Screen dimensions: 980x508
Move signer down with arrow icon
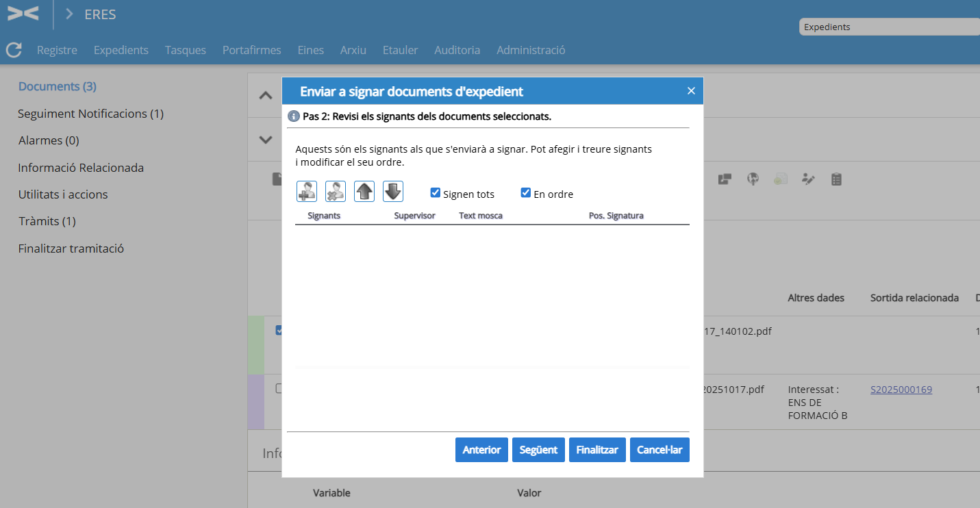coord(393,192)
